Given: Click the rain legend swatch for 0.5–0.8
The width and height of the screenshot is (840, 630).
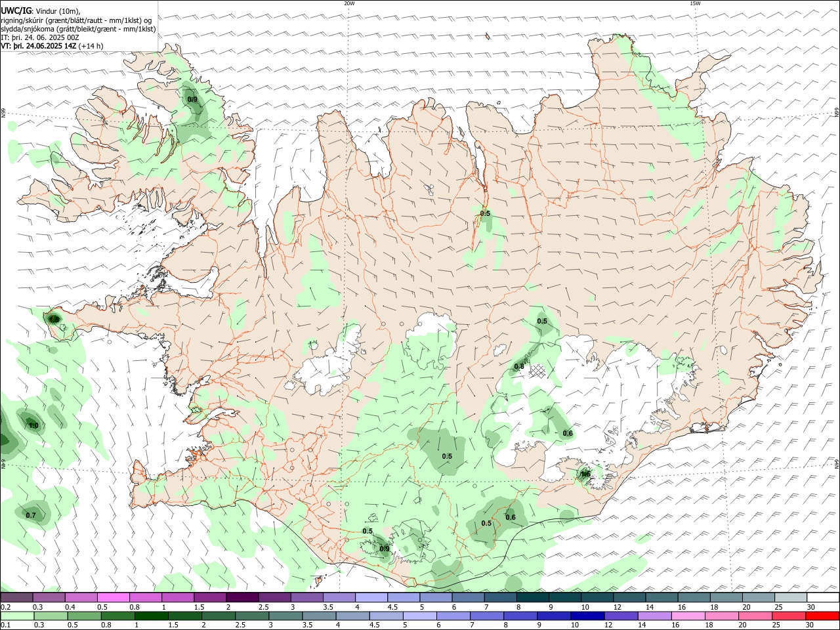Looking at the screenshot, I should coord(83,616).
